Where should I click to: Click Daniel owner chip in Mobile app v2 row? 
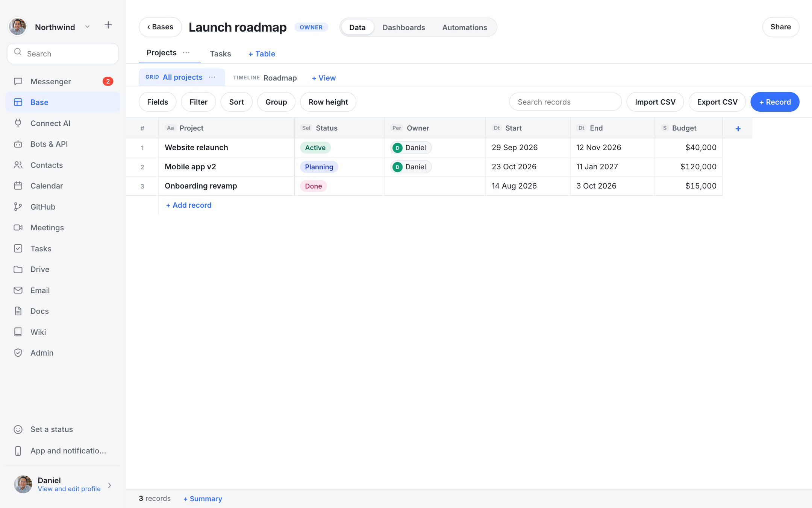(411, 167)
